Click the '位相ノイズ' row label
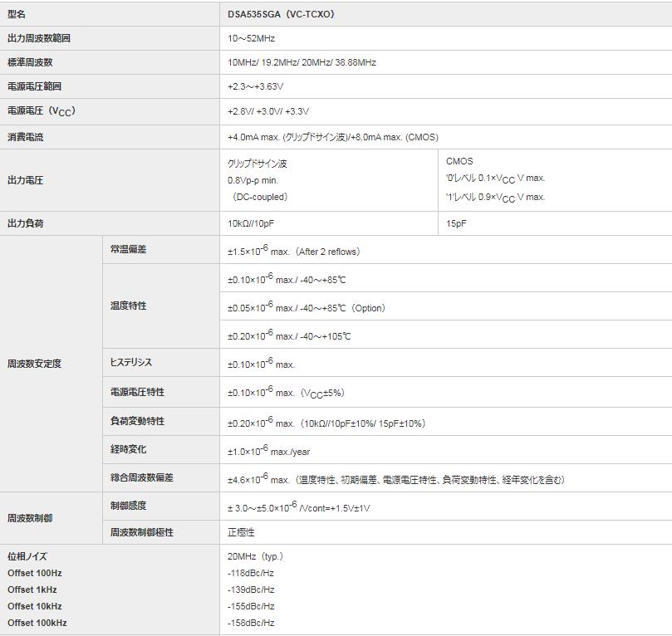Viewport: 672px width, 636px height. pyautogui.click(x=27, y=556)
